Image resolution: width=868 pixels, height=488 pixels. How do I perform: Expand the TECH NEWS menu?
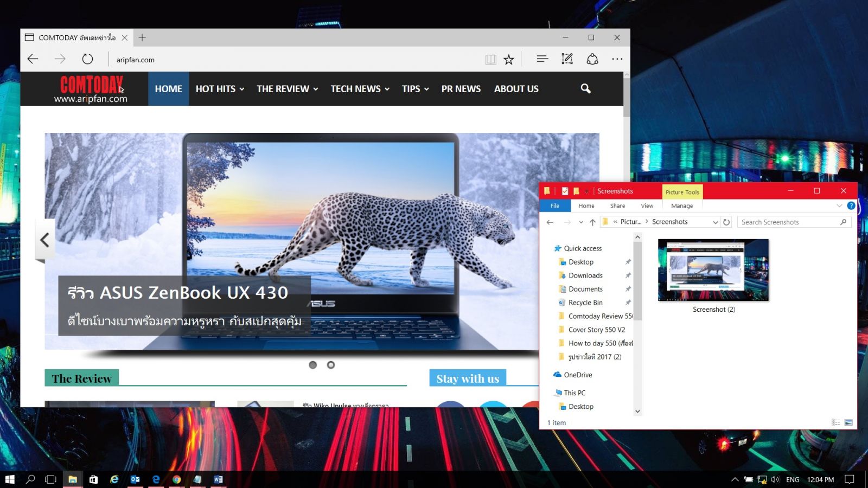[x=360, y=89]
